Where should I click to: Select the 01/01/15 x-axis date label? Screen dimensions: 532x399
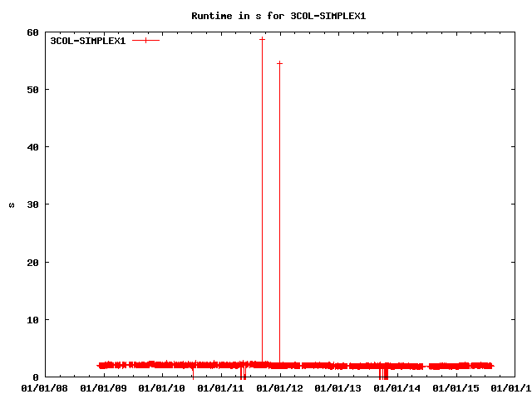[x=457, y=387]
